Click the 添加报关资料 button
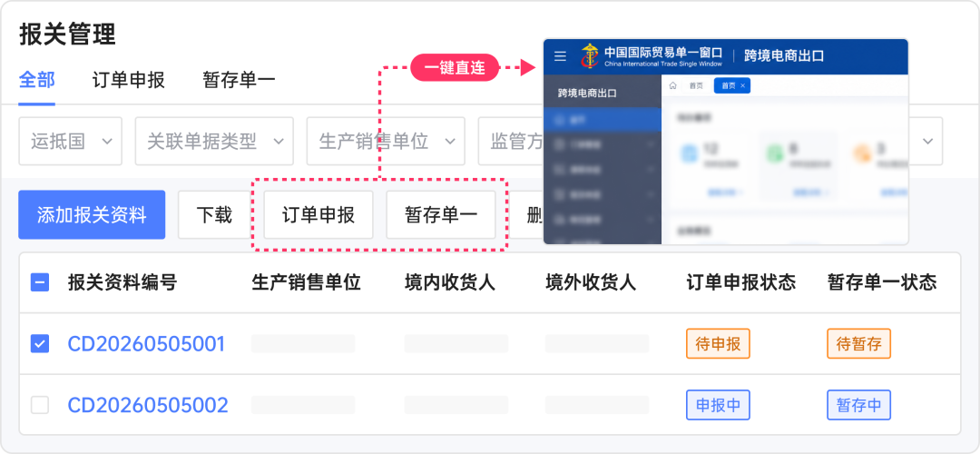Viewport: 980px width, 454px height. click(92, 214)
